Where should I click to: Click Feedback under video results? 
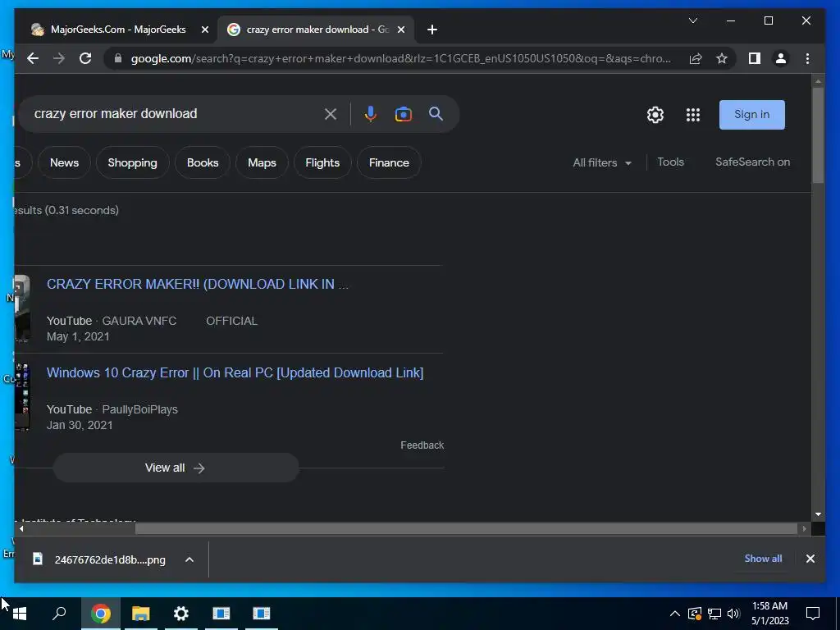click(x=422, y=445)
